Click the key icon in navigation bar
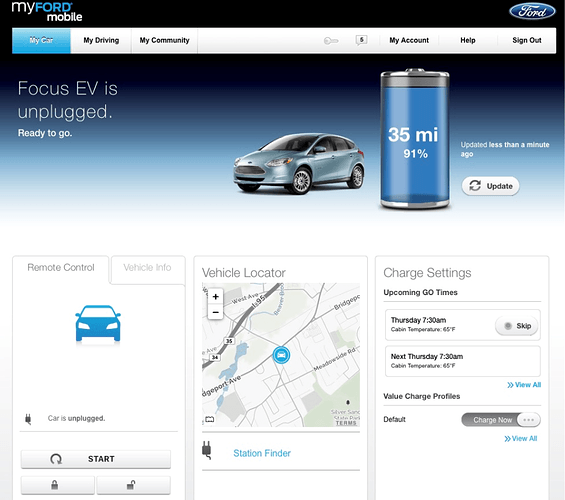Viewport: 565px width, 500px height. coord(331,41)
